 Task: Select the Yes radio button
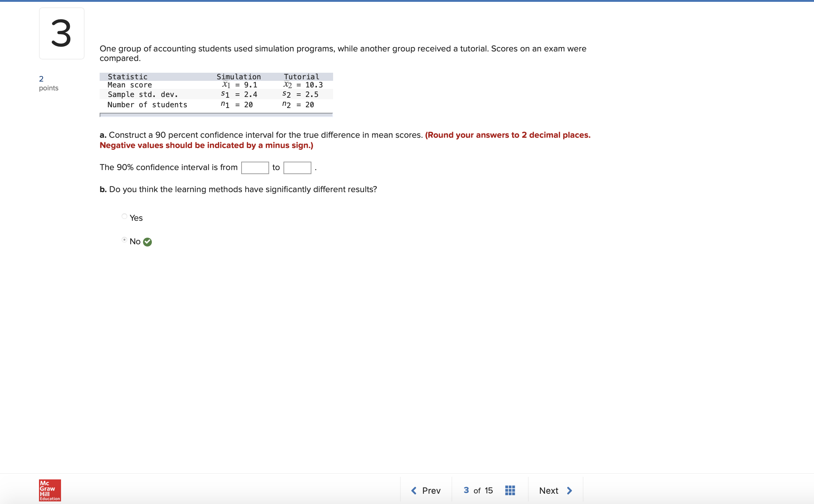click(x=124, y=216)
